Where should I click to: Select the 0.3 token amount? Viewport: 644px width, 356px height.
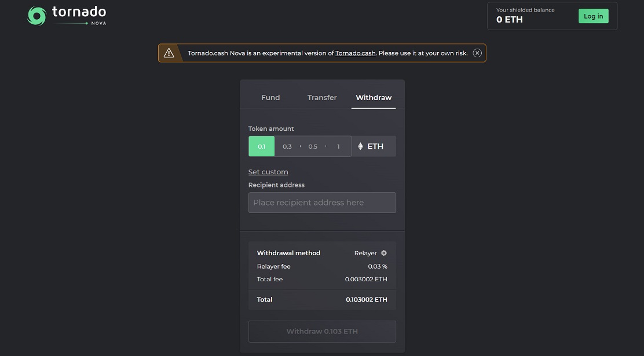point(287,146)
